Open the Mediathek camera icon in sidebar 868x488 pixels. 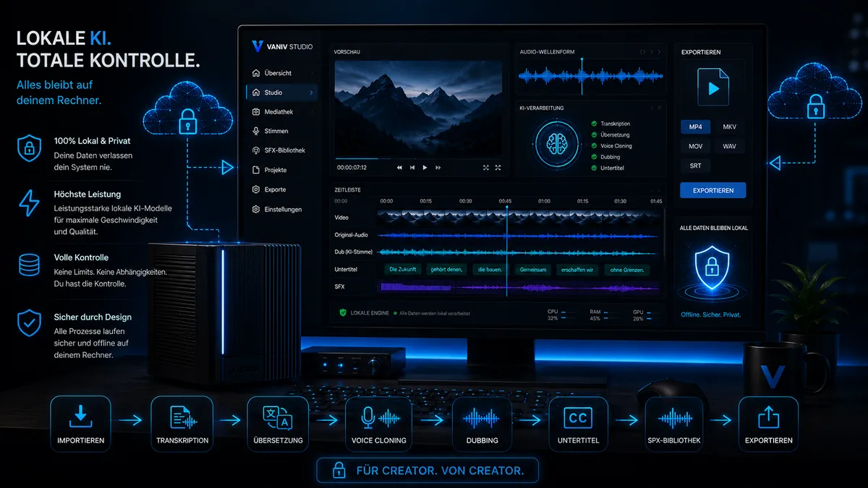pyautogui.click(x=256, y=112)
